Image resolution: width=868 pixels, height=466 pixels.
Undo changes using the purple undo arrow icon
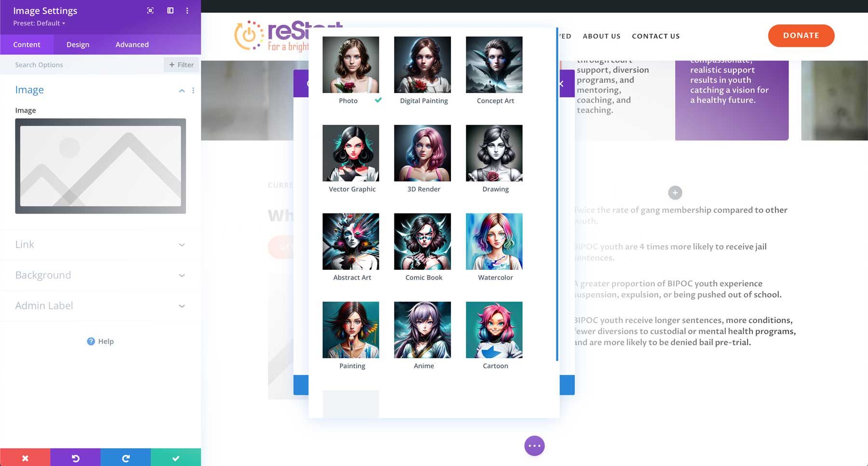tap(75, 457)
